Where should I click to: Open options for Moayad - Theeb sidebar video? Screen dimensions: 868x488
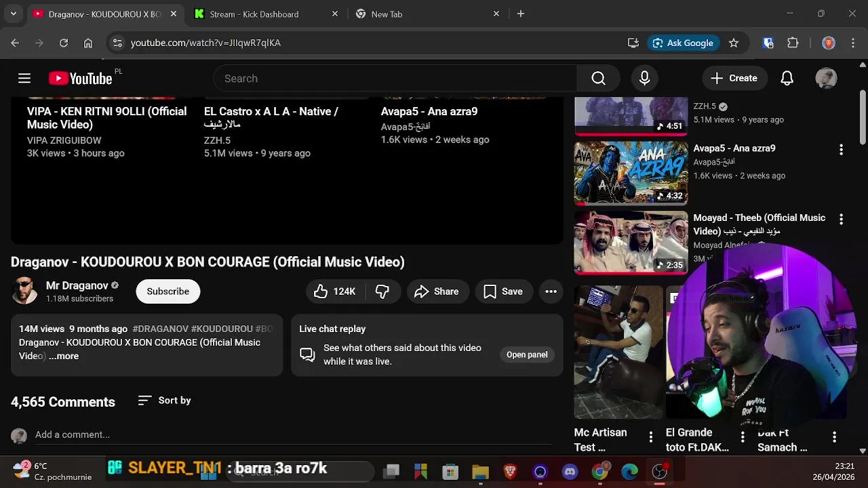point(841,219)
